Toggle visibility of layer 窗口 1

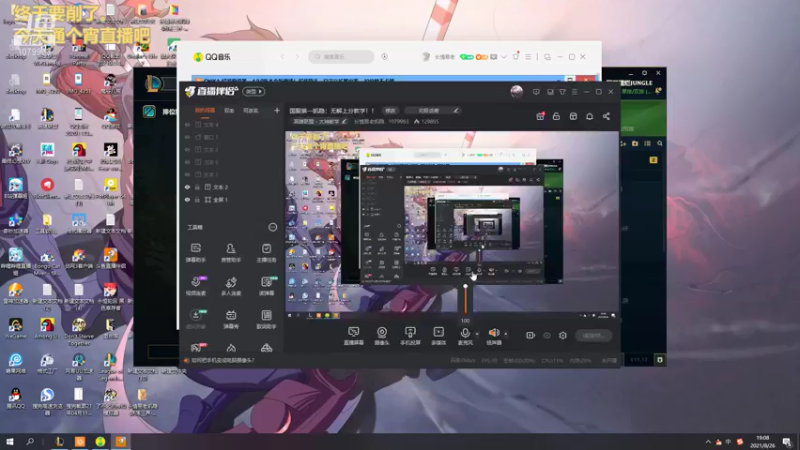[188, 137]
